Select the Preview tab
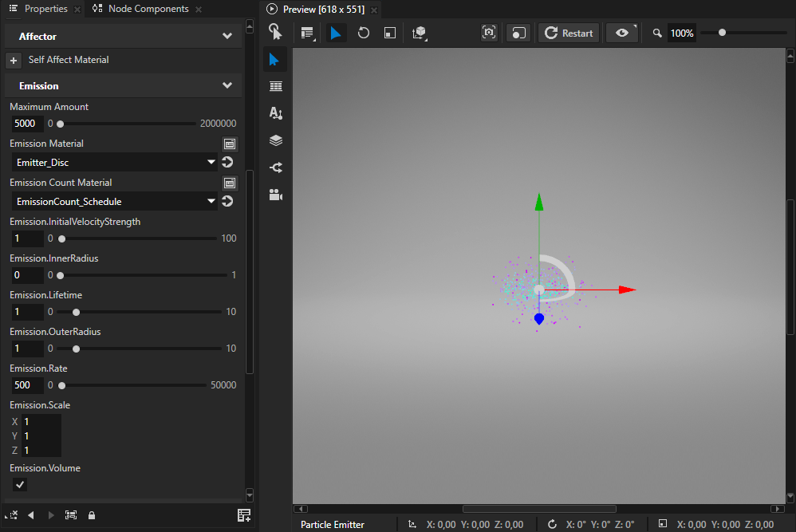The image size is (796, 532). [323, 9]
